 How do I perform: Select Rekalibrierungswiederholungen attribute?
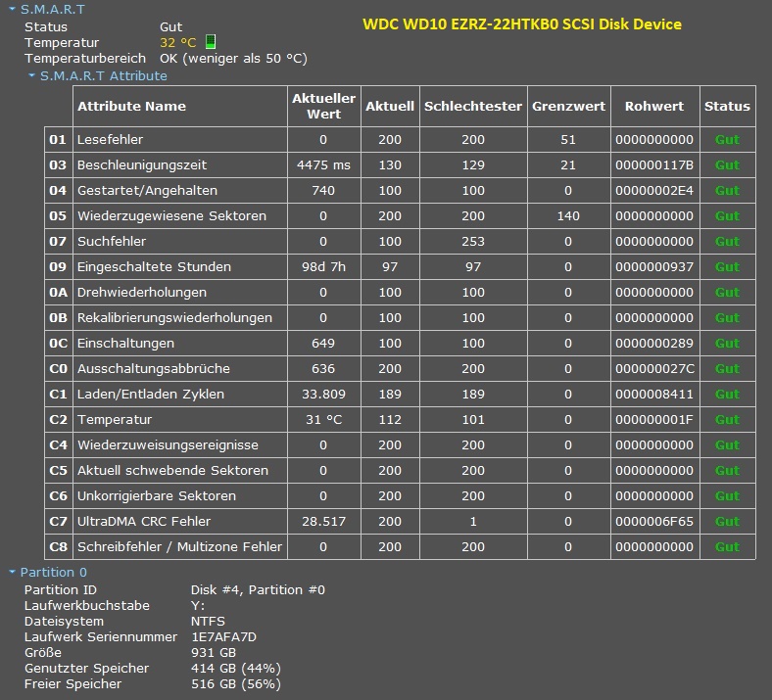pyautogui.click(x=174, y=318)
